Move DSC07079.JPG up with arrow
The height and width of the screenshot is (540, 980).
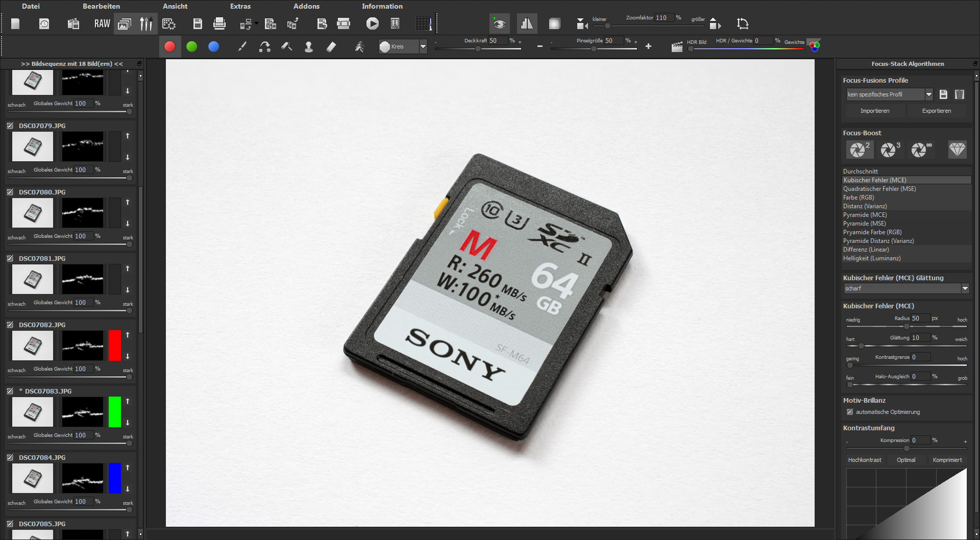tap(128, 136)
